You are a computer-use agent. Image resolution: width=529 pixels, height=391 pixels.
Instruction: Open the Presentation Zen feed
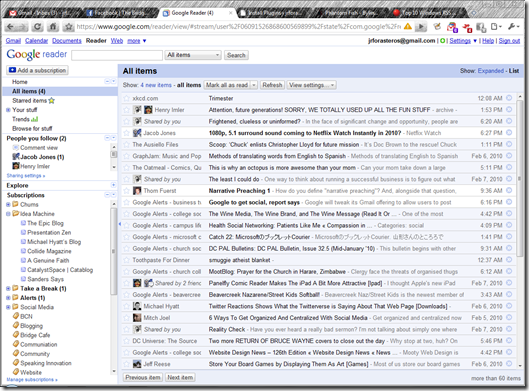(x=49, y=232)
